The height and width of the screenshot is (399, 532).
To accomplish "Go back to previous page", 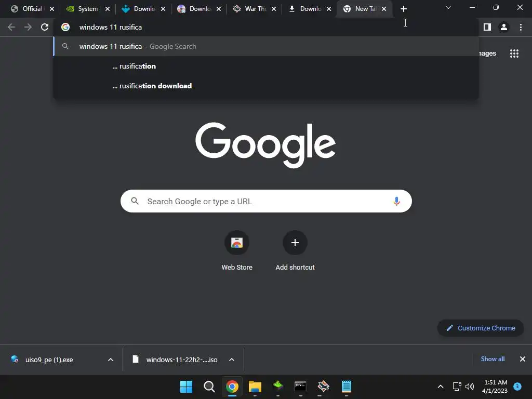I will coord(11,27).
